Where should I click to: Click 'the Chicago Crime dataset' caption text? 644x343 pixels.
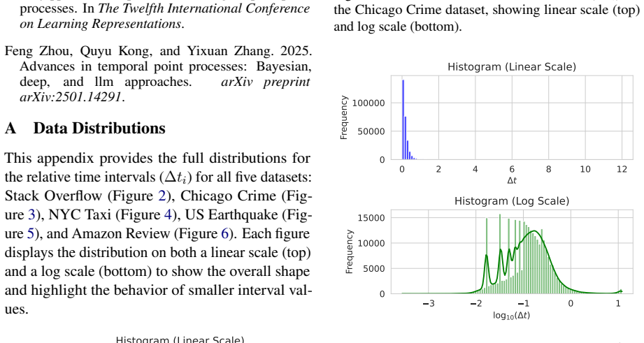click(x=410, y=10)
